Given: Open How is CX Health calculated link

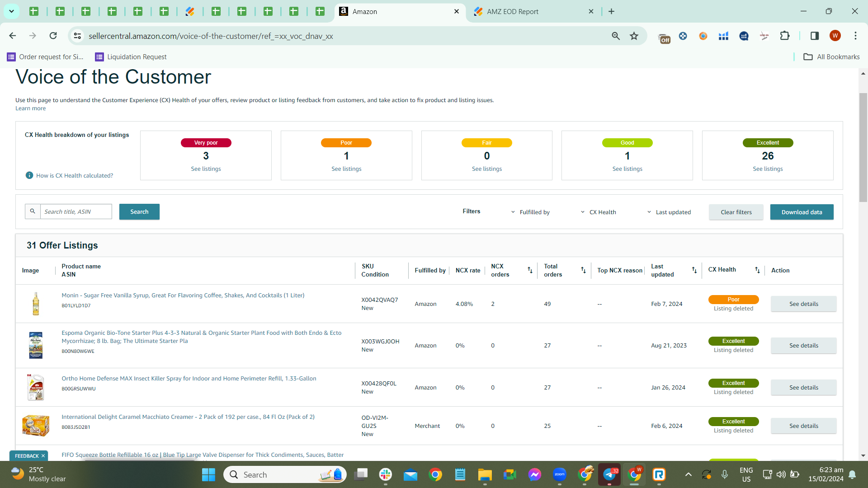Looking at the screenshot, I should (x=75, y=176).
